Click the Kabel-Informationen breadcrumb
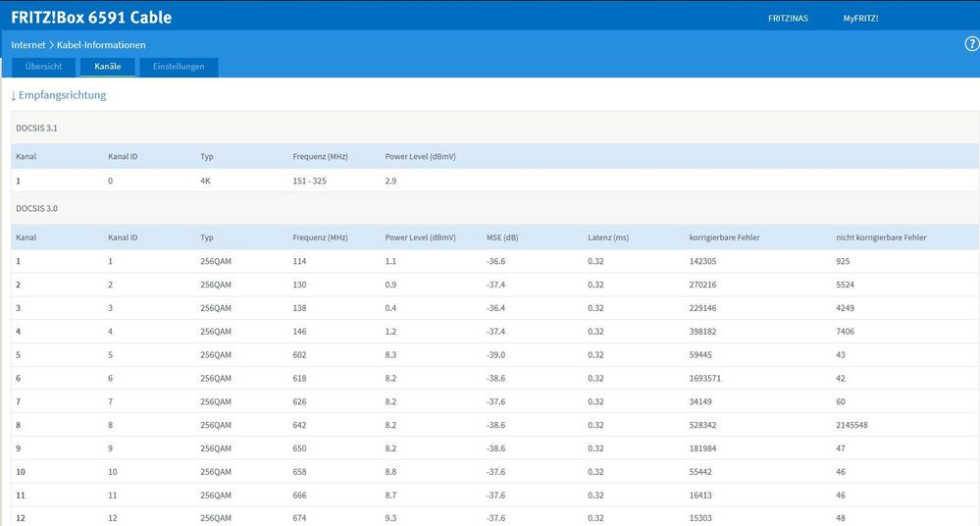980x526 pixels. click(x=101, y=45)
